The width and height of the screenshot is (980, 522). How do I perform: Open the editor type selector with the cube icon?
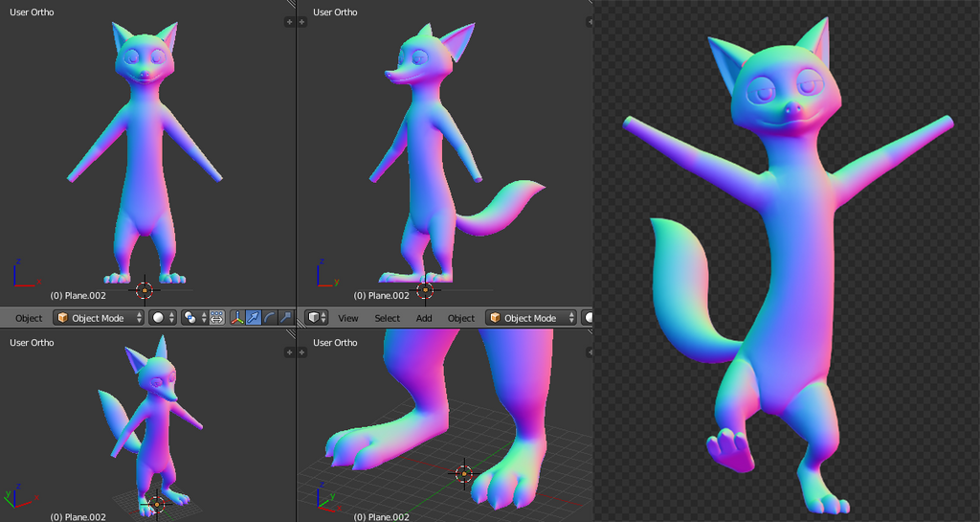[317, 318]
